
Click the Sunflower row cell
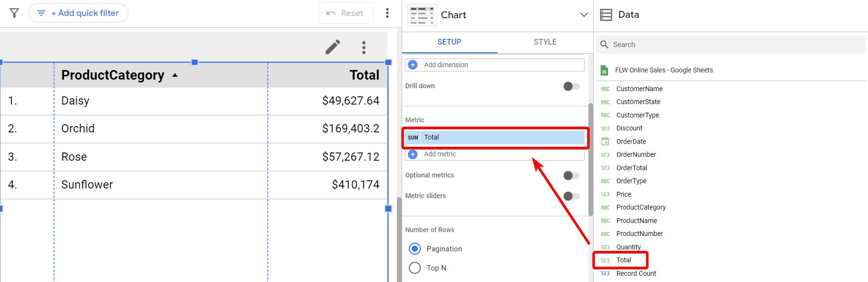tap(87, 185)
